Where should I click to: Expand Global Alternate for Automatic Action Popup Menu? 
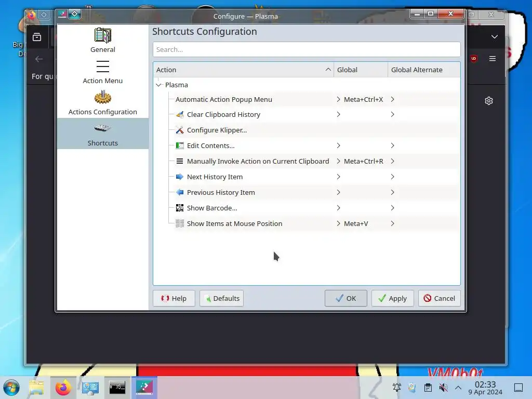(x=393, y=99)
